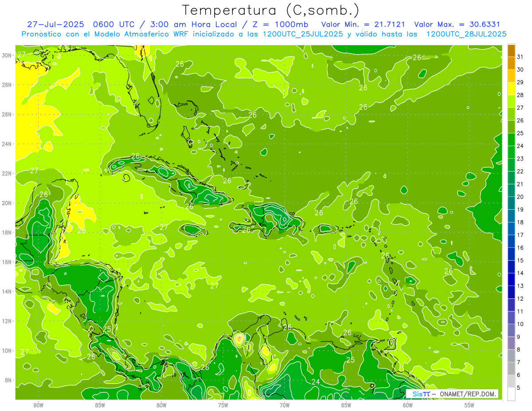Click the '60W' longitude axis label
The image size is (532, 411).
pos(408,405)
